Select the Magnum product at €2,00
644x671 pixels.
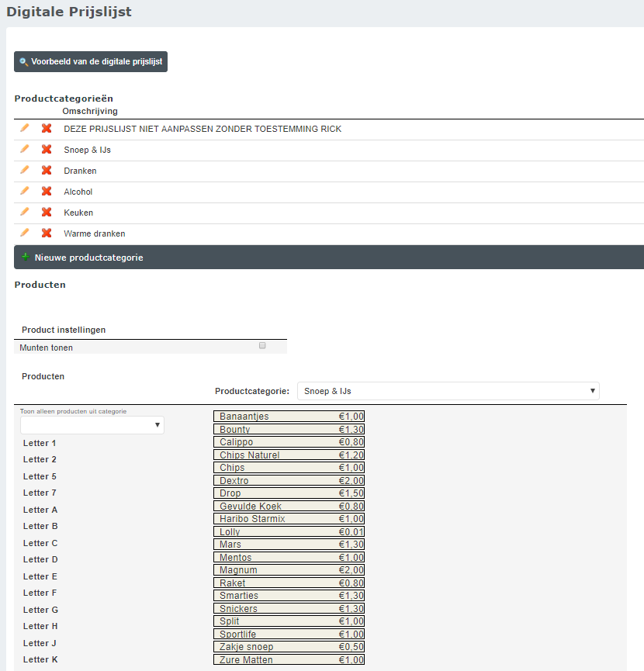[x=289, y=570]
